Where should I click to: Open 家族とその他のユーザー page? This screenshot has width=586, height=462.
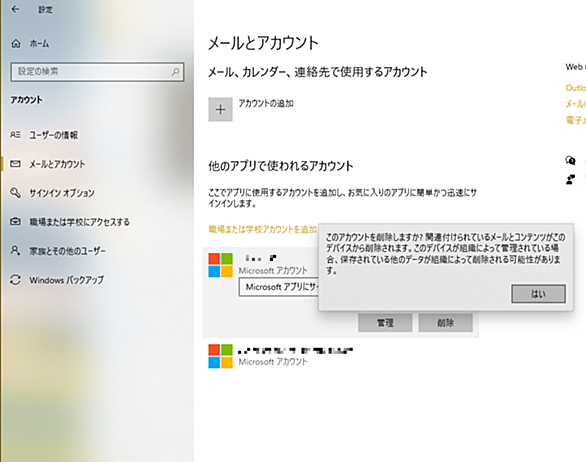coord(67,251)
